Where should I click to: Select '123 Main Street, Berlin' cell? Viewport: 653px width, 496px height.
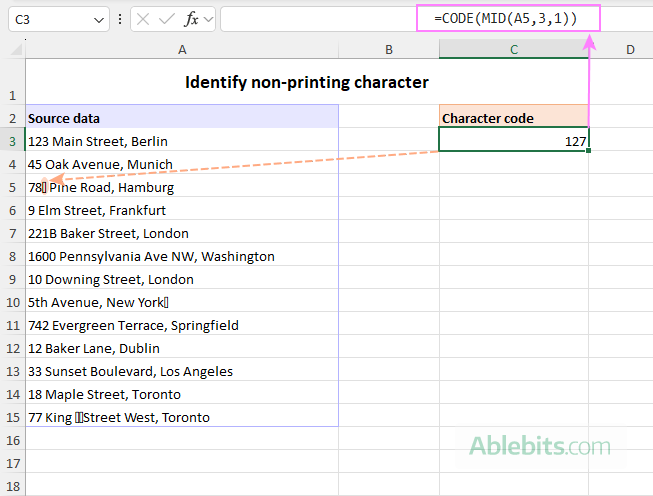[x=182, y=141]
